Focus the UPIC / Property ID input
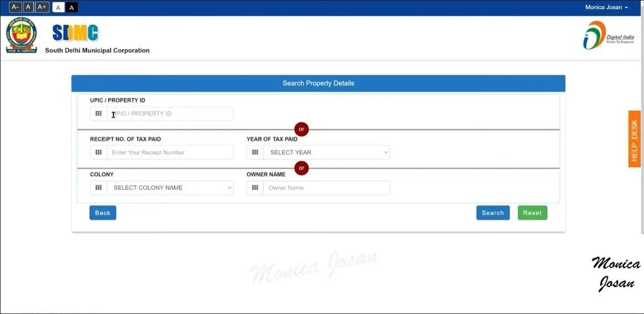644x314 pixels. tap(170, 114)
